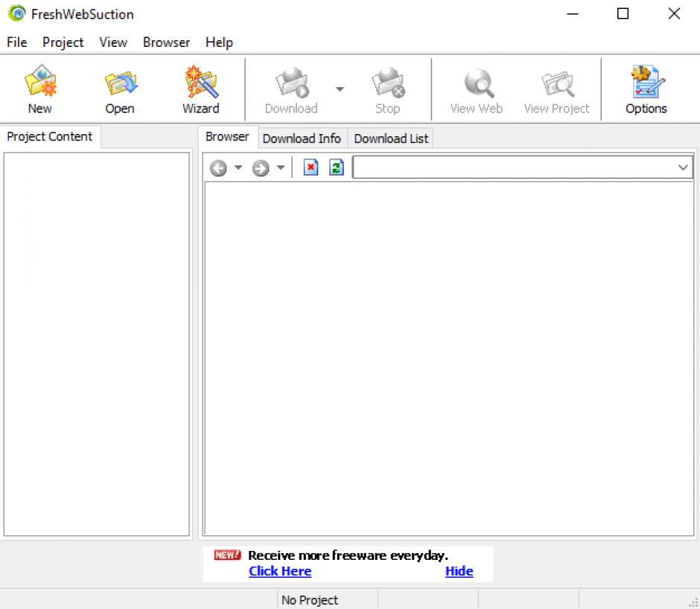Open the Back history dropdown arrow

[238, 168]
